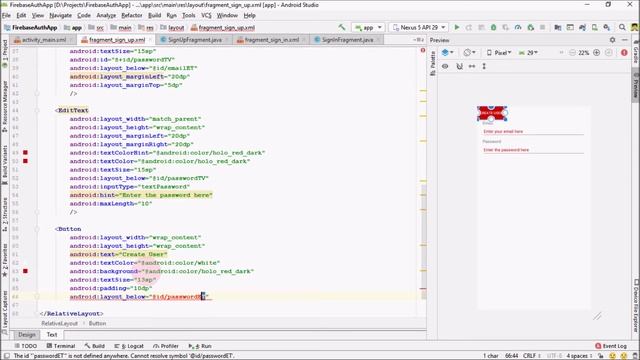Click the textColorHint red color swatch in gutter
This screenshot has height=360, width=640.
(25, 153)
